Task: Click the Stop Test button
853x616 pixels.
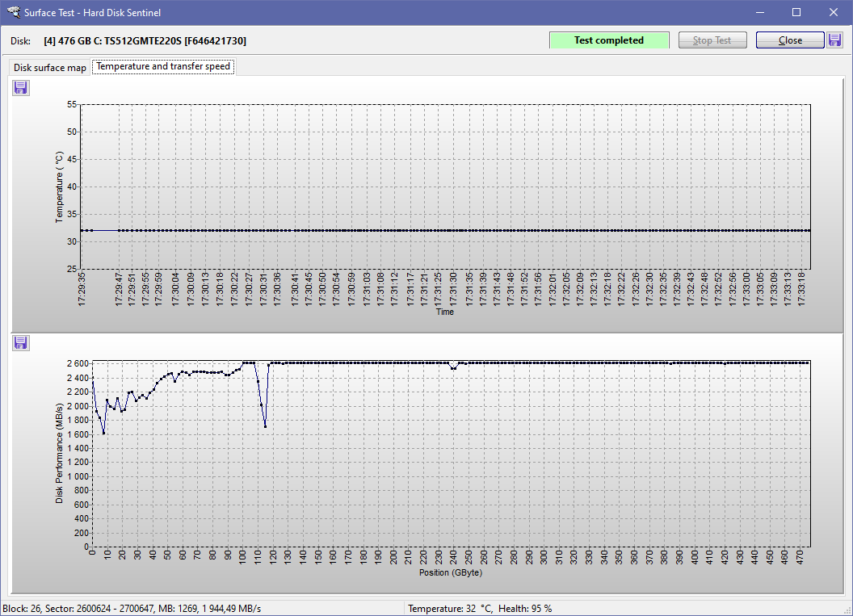Action: [x=712, y=40]
